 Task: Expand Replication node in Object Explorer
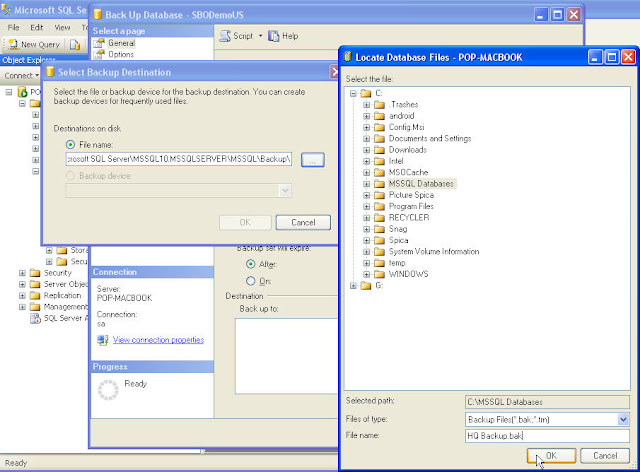click(x=22, y=295)
